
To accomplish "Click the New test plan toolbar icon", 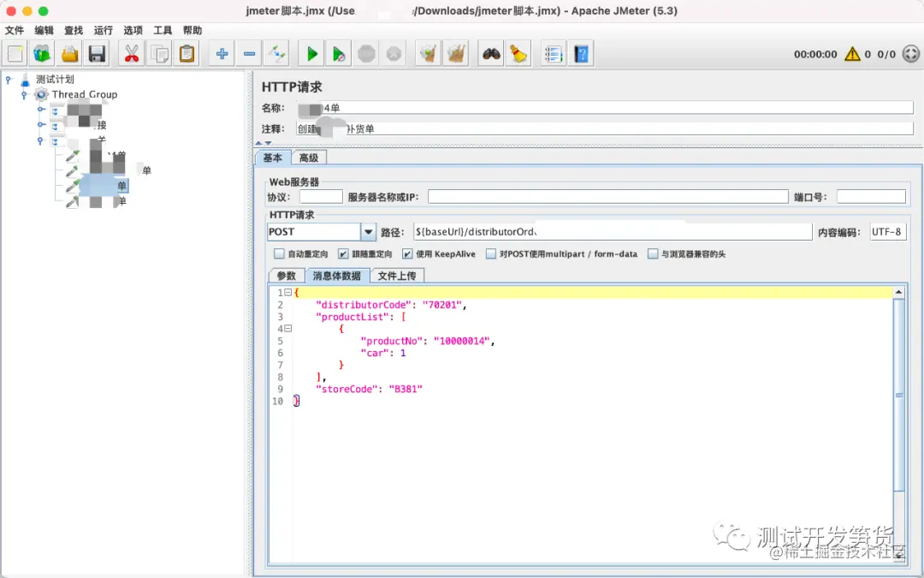I will [x=15, y=54].
